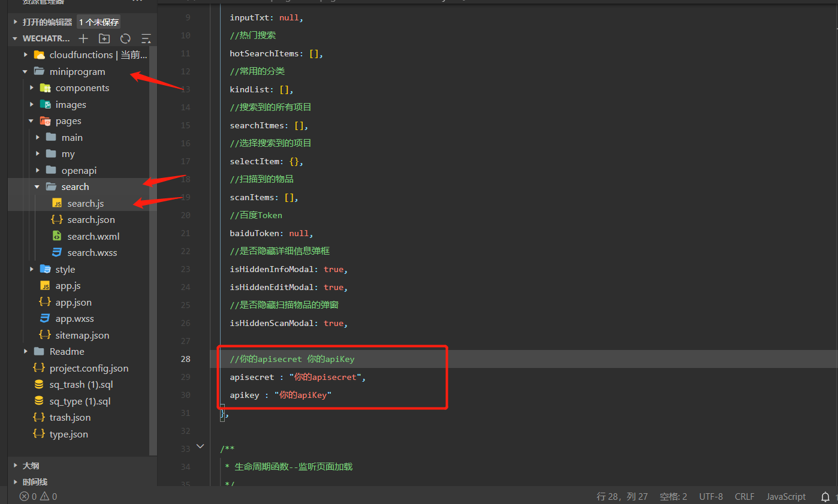Image resolution: width=838 pixels, height=504 pixels.
Task: Click the New File plus icon
Action: [83, 38]
